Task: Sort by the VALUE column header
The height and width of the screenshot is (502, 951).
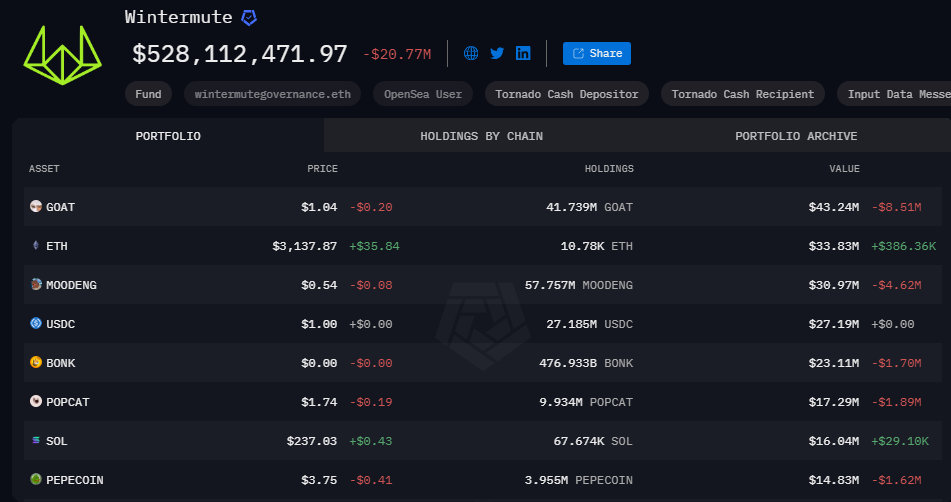Action: pos(844,169)
